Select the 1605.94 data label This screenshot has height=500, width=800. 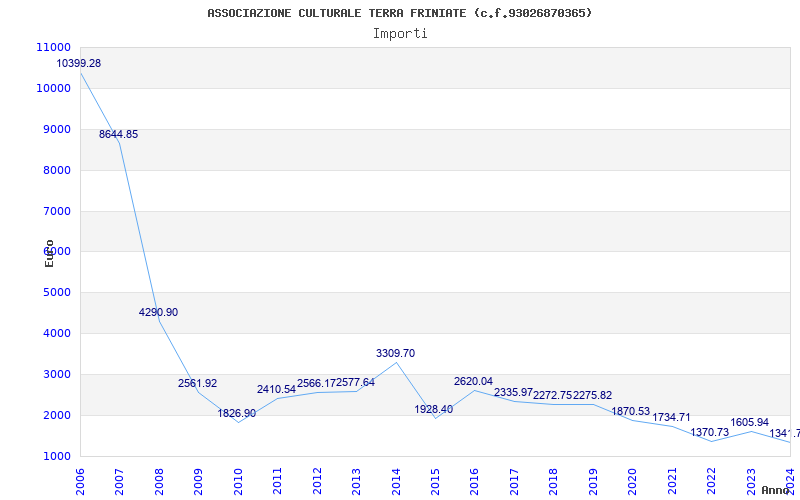pos(749,422)
